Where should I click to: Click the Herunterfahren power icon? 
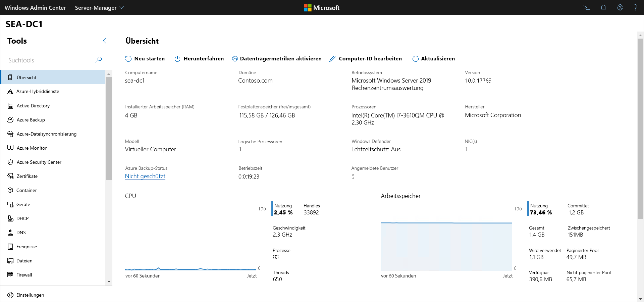177,59
